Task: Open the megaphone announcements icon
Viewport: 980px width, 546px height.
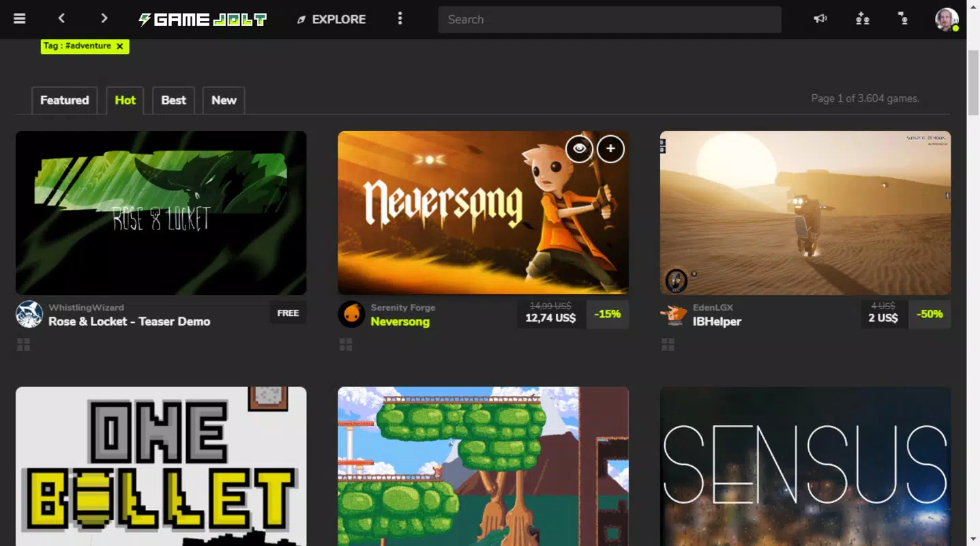Action: [820, 19]
